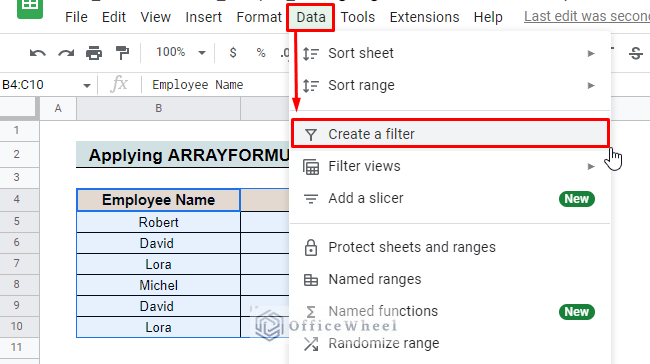
Task: Click the fx formula icon
Action: tap(119, 84)
